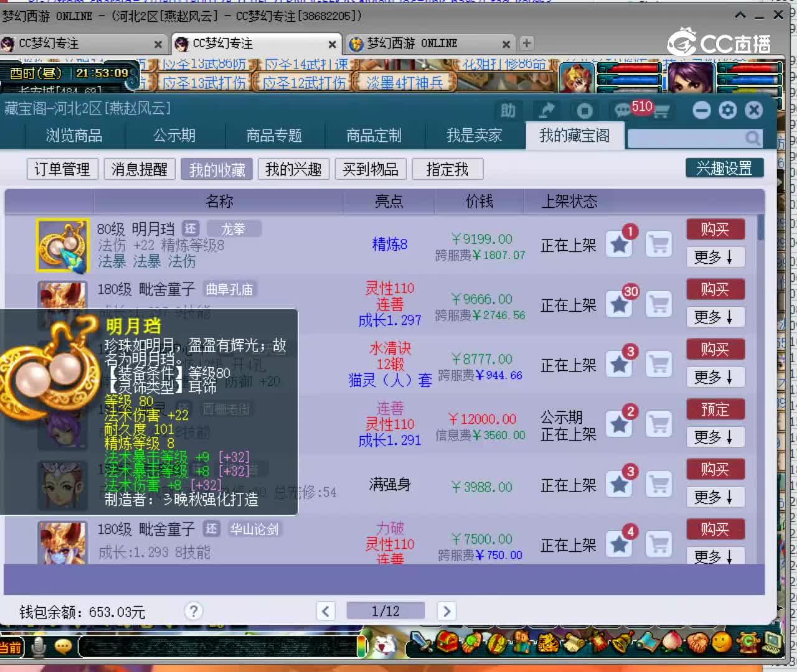
Task: Go to previous page arrow
Action: [325, 611]
